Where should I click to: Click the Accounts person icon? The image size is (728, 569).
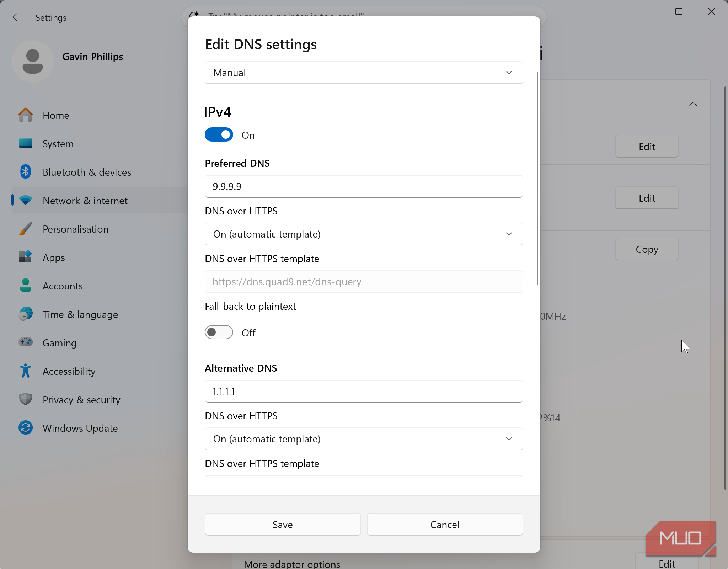(x=25, y=286)
